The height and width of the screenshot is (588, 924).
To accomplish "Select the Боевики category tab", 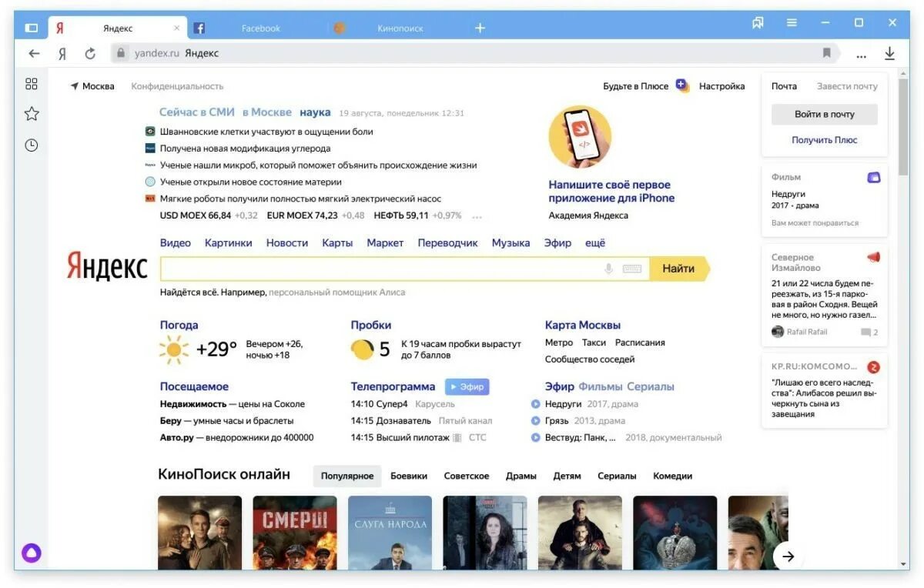I will click(409, 476).
